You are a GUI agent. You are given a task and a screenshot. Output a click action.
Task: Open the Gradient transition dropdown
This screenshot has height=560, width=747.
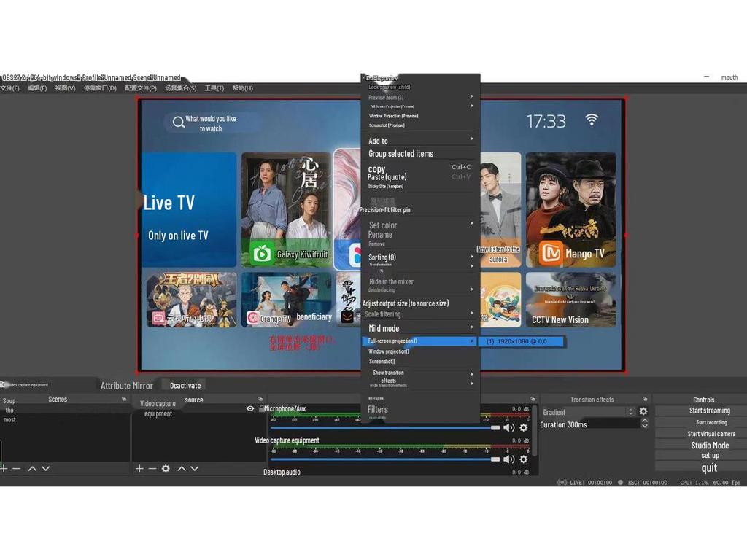[589, 412]
